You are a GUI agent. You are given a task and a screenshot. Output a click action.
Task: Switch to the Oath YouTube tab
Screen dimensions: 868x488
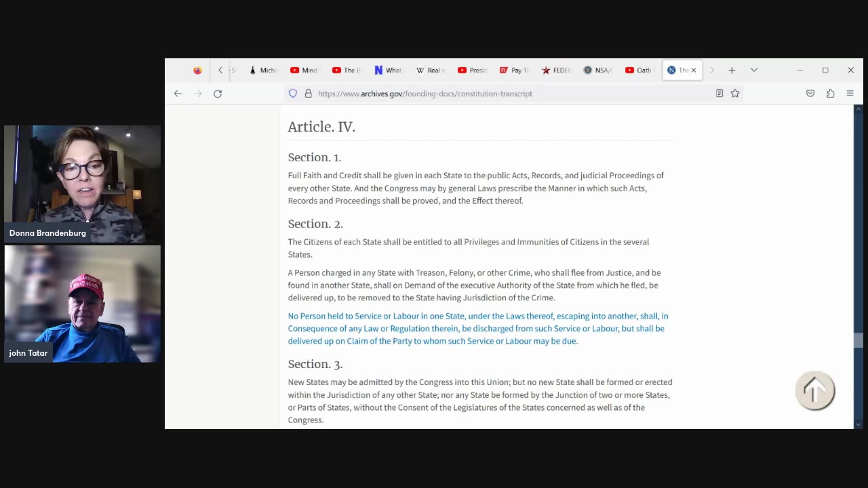(x=639, y=70)
